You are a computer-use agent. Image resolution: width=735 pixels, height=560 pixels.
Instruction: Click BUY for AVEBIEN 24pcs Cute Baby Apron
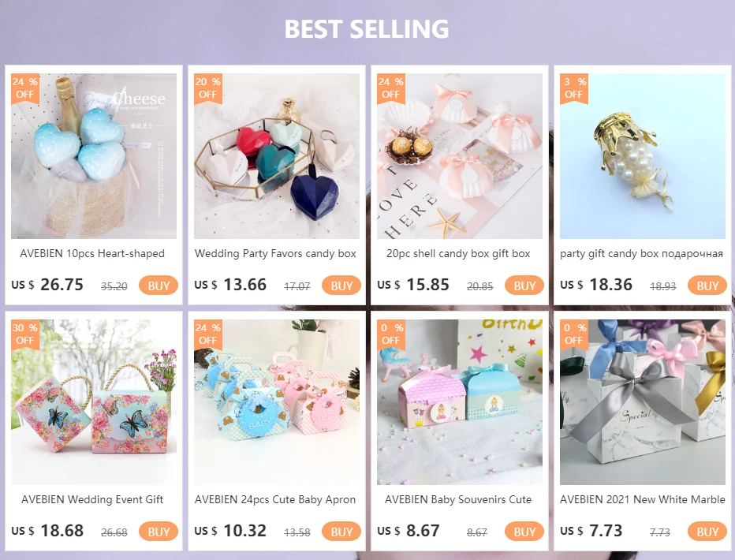click(x=341, y=532)
